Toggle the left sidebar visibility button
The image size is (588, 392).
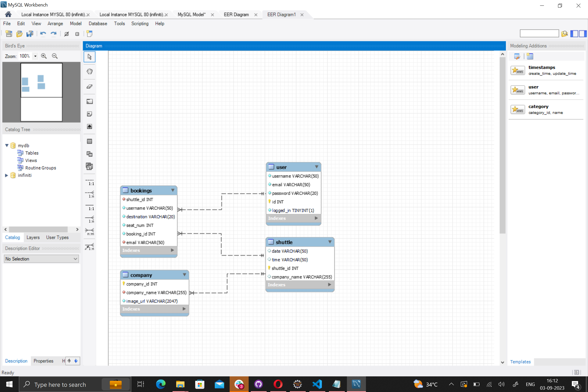click(x=574, y=34)
